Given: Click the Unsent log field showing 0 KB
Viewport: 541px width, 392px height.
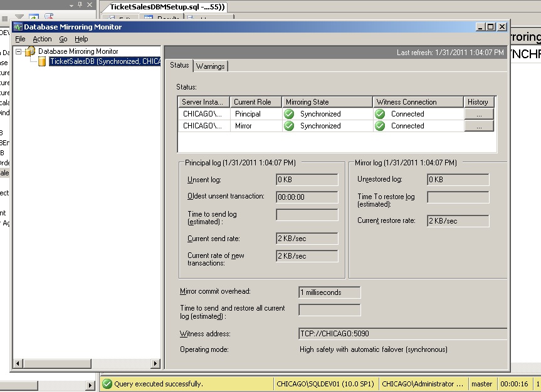Looking at the screenshot, I should [307, 180].
